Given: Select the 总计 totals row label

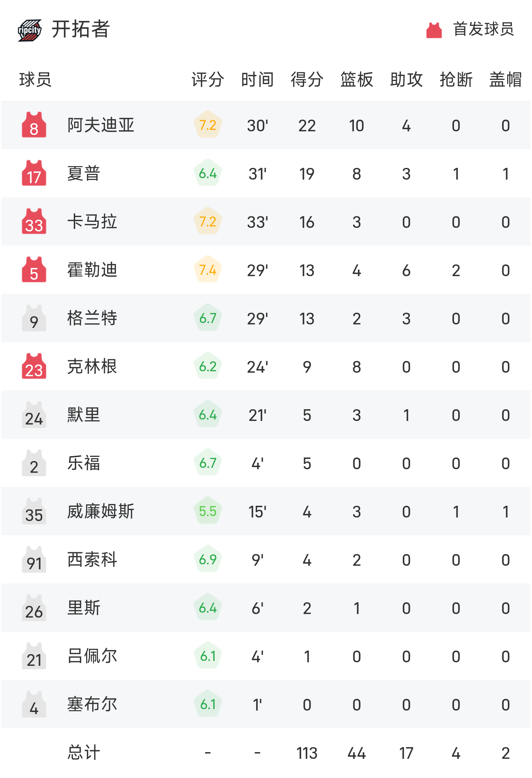Looking at the screenshot, I should click(x=84, y=752).
